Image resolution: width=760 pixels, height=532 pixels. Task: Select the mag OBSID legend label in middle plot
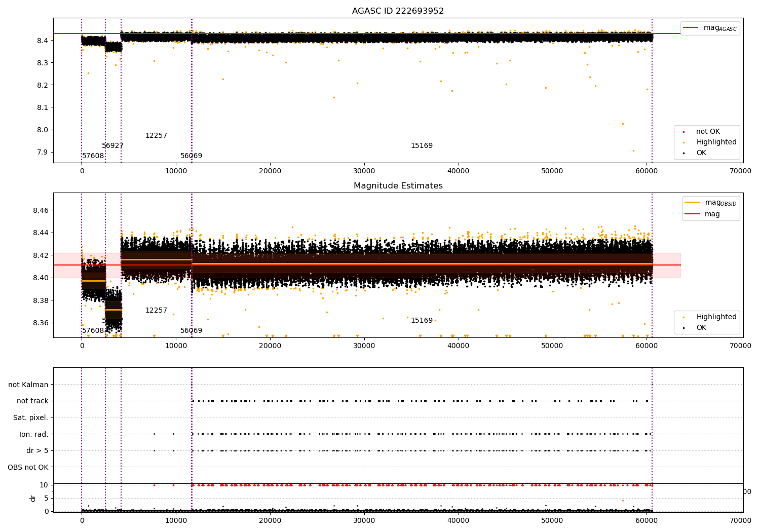point(720,203)
